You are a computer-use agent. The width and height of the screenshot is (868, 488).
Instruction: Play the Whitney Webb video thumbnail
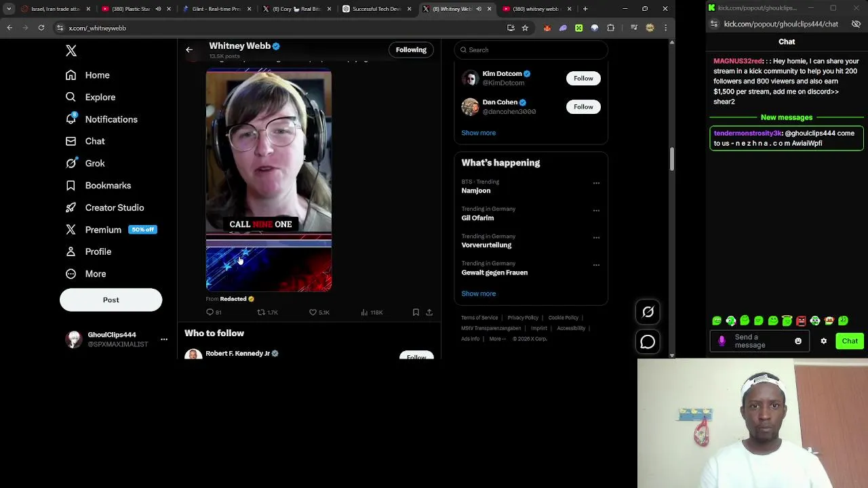point(269,180)
